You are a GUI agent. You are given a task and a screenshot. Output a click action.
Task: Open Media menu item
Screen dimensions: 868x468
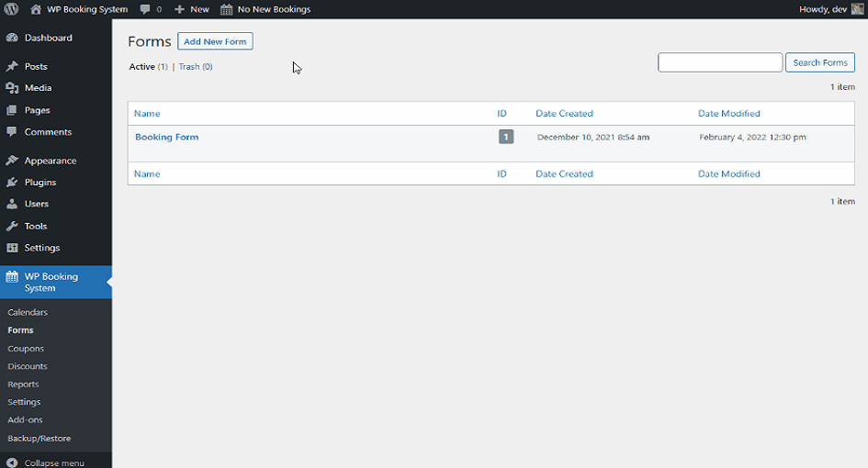[39, 88]
